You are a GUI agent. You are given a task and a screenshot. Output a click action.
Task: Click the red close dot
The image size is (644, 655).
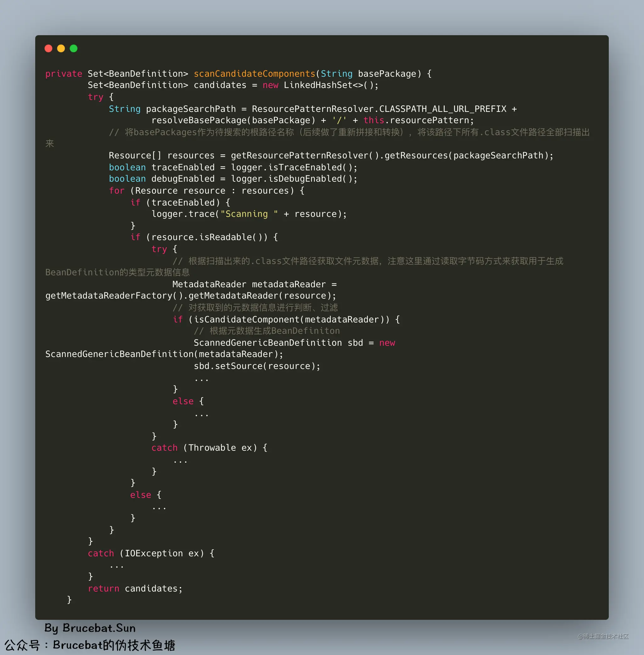point(48,48)
